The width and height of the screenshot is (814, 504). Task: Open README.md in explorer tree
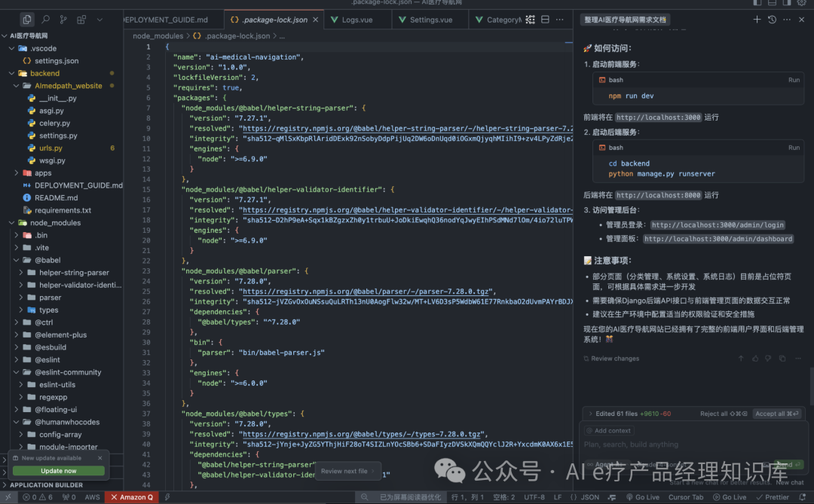pyautogui.click(x=56, y=198)
